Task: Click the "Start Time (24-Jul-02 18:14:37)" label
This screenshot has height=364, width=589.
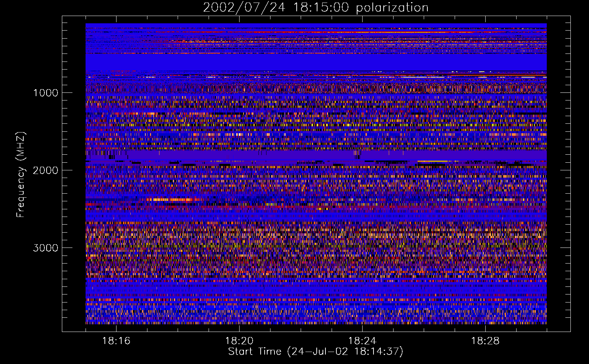Action: click(316, 352)
